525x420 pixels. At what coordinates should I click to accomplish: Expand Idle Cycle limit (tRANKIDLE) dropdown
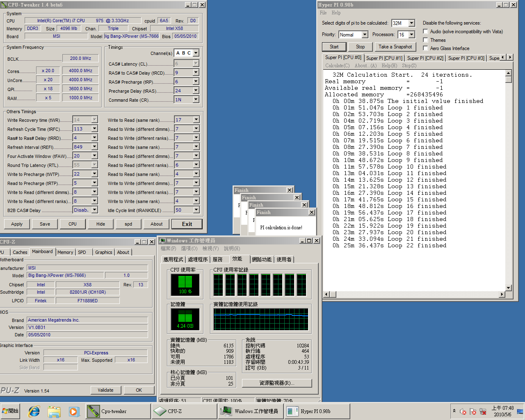point(196,210)
